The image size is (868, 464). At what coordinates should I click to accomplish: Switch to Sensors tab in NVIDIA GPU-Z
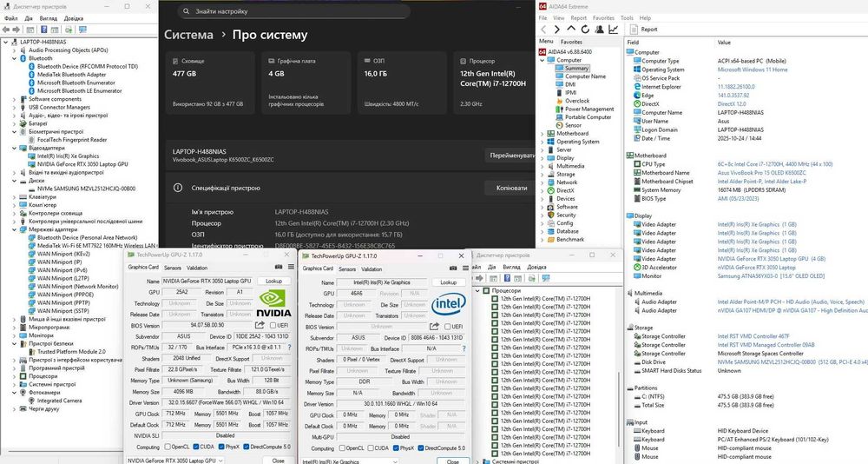tap(173, 268)
